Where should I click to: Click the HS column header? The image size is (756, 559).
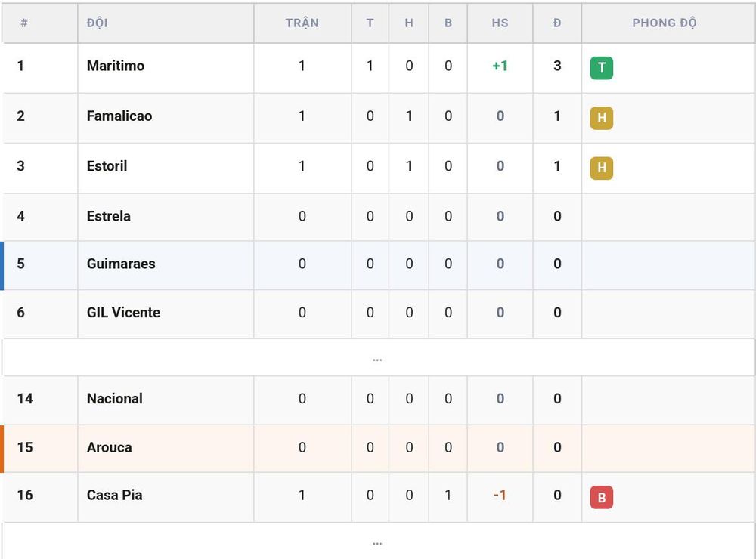tap(500, 23)
